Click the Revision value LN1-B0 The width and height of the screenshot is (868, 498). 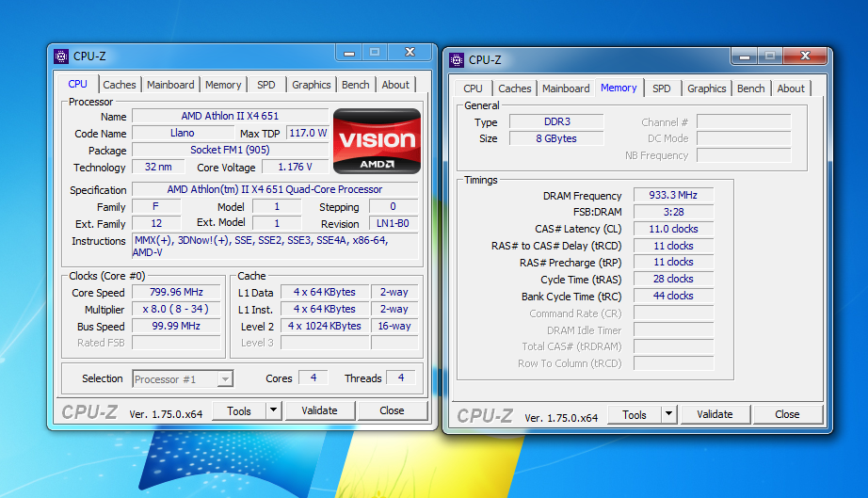click(393, 223)
